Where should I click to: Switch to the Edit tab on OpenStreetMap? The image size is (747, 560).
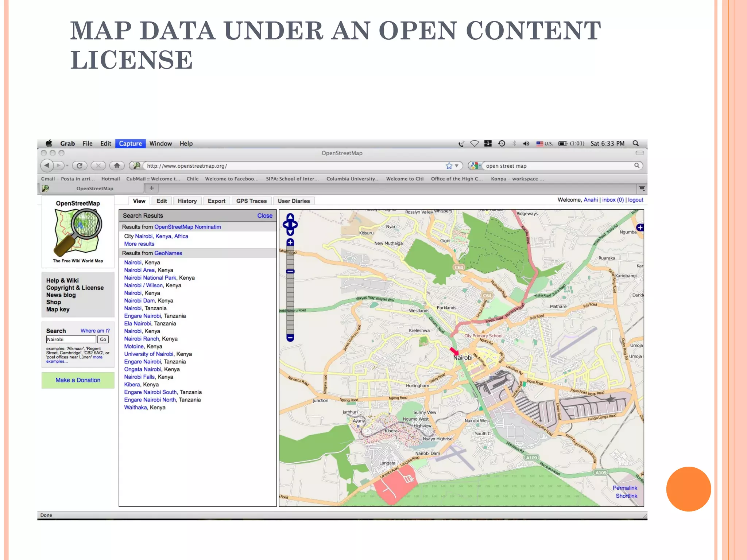click(162, 201)
